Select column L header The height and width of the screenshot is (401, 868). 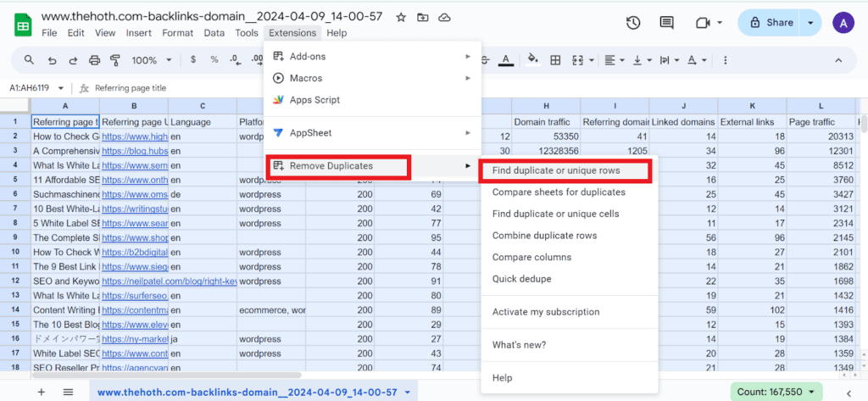[821, 106]
